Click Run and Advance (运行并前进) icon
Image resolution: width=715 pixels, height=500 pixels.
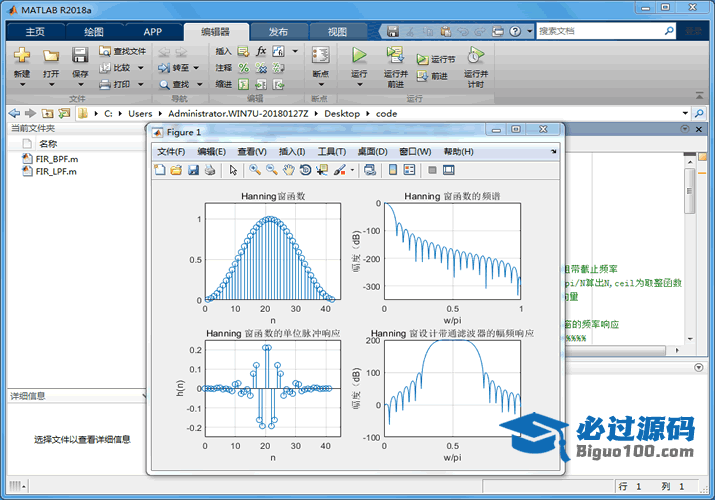395,55
